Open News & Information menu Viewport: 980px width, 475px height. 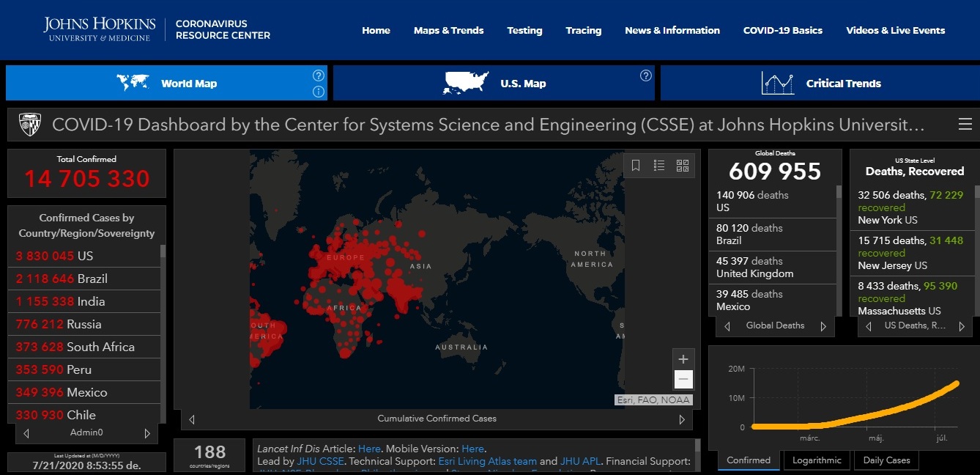672,30
